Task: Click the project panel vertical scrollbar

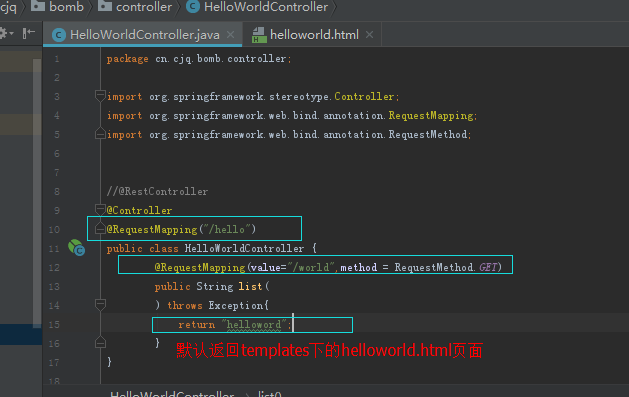Action: 37,193
